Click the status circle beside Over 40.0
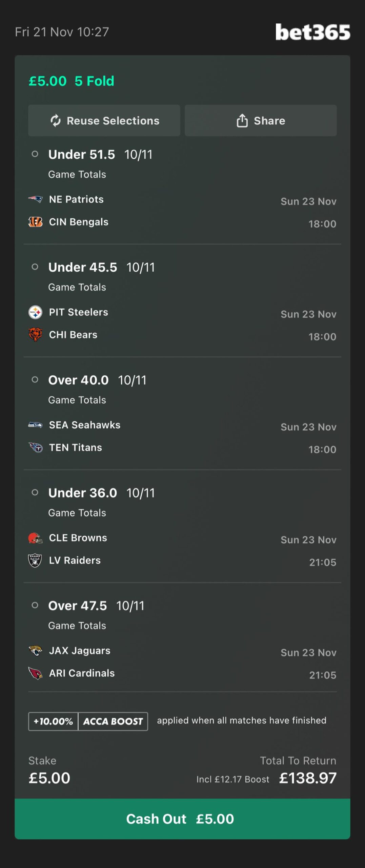The width and height of the screenshot is (365, 868). pos(35,380)
